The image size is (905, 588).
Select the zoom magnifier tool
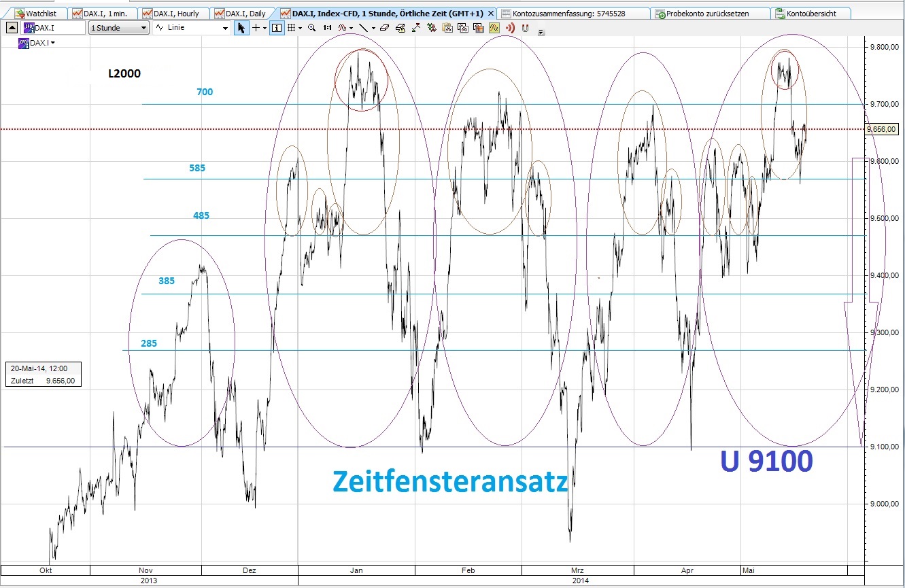311,28
